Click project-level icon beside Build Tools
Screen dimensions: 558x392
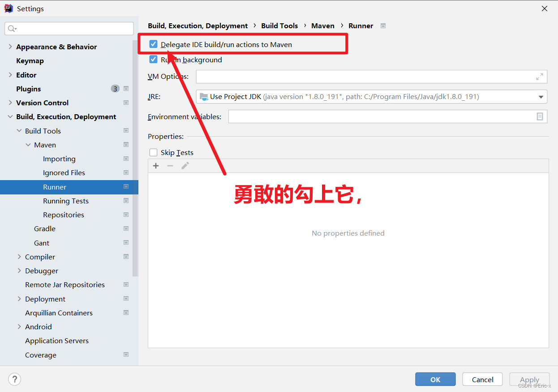tap(126, 131)
